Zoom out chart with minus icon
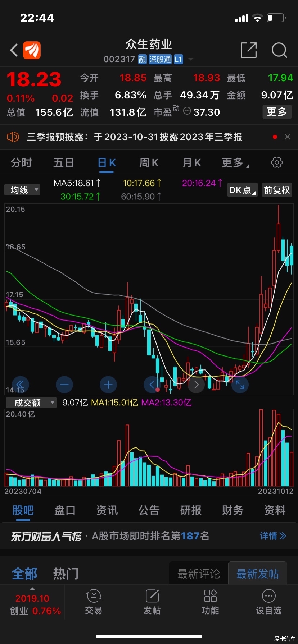 click(64, 385)
